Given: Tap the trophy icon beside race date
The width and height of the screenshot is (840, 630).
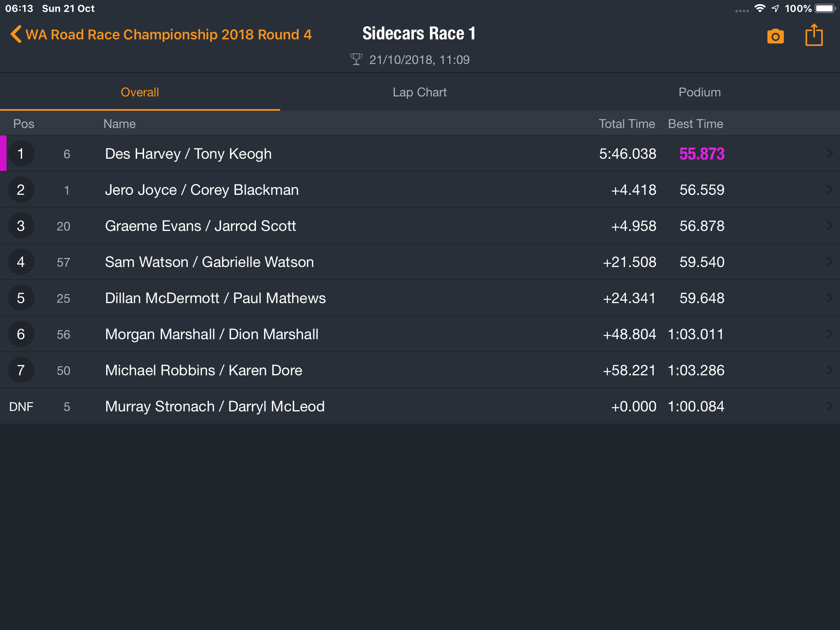Looking at the screenshot, I should 356,59.
